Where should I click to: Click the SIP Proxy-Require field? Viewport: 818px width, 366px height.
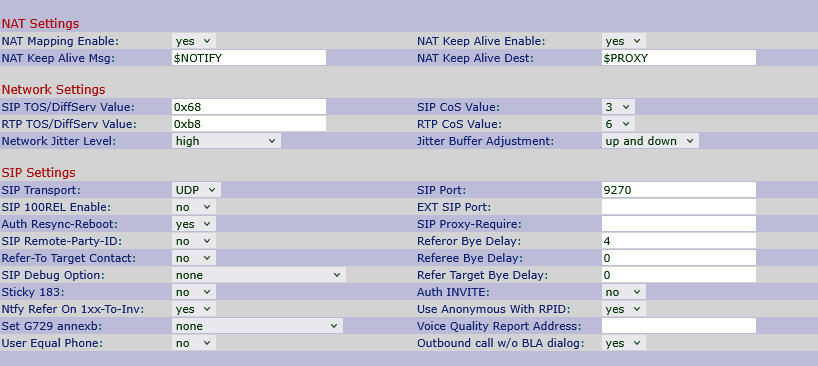coord(679,224)
